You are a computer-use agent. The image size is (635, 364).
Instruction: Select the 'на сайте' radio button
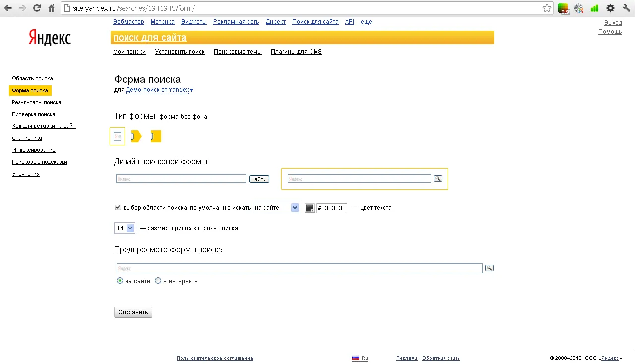[120, 281]
